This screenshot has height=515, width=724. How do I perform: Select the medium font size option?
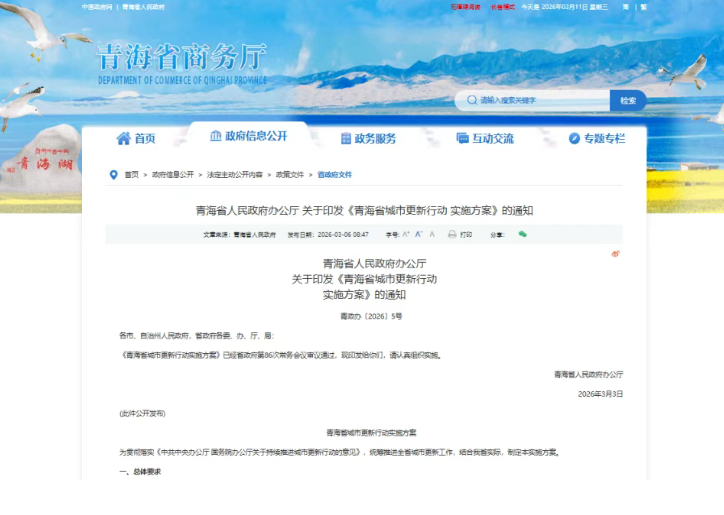click(419, 234)
